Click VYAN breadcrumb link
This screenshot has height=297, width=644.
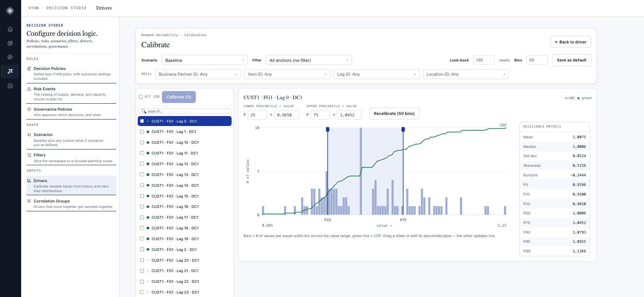33,8
